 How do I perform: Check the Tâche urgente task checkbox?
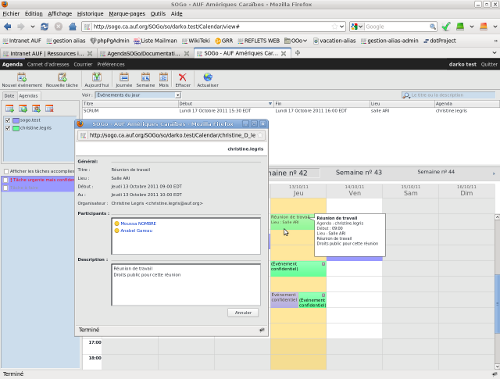tap(5, 180)
